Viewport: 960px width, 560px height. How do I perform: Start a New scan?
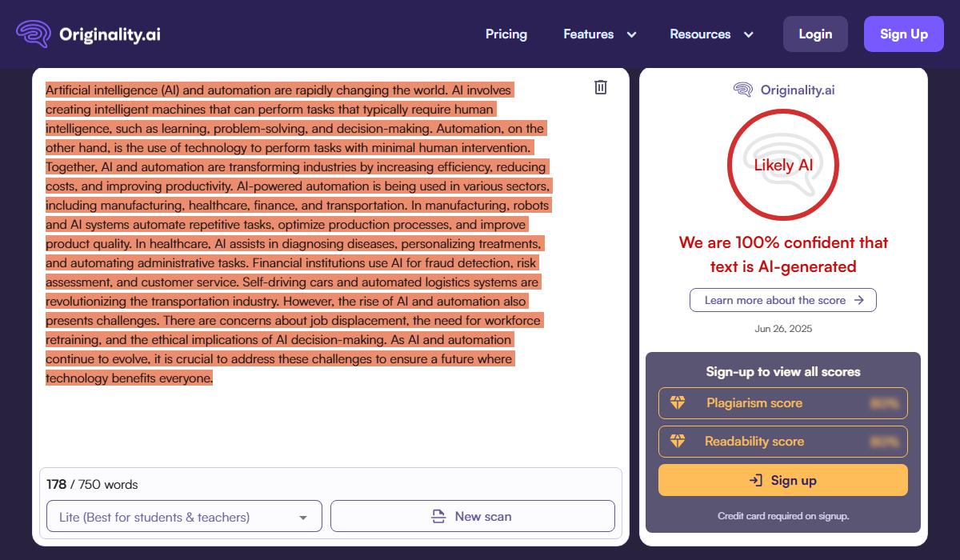click(472, 516)
